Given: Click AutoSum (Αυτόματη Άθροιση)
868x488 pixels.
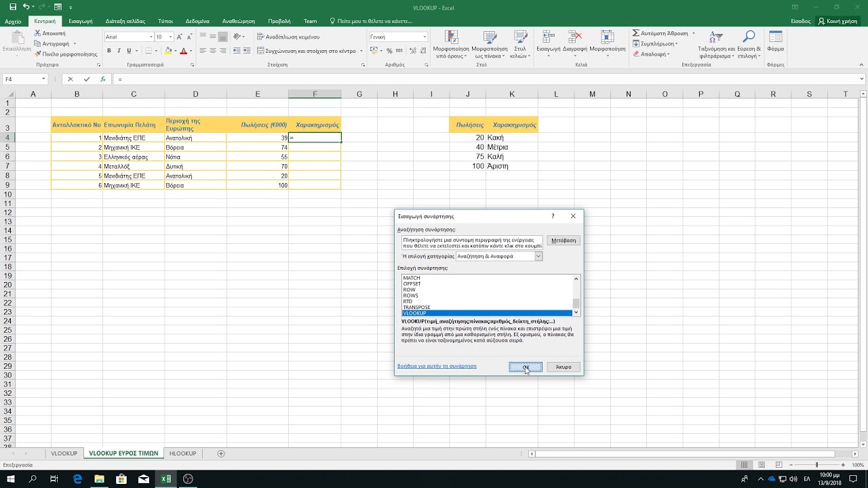Looking at the screenshot, I should [x=660, y=33].
